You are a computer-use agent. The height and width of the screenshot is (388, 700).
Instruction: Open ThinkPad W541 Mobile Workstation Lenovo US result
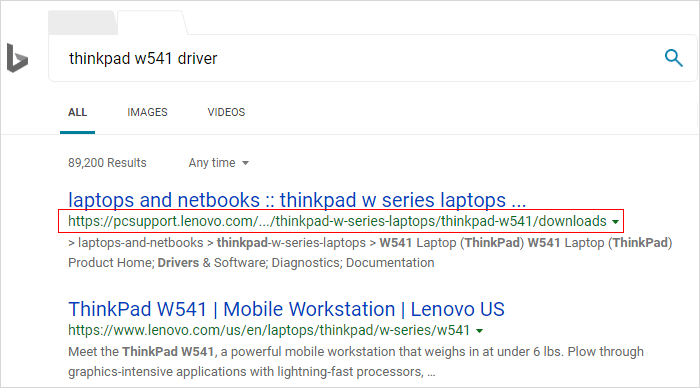coord(286,309)
